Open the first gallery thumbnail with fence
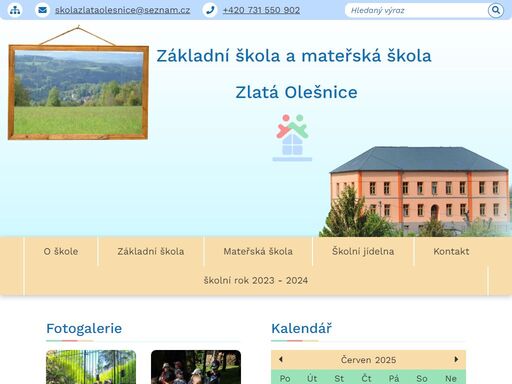The height and width of the screenshot is (384, 512). [91, 367]
